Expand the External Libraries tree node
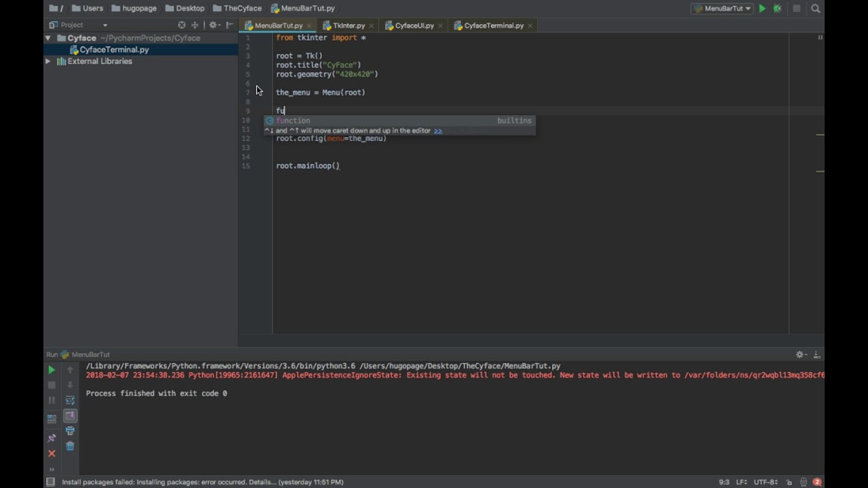 pos(48,61)
